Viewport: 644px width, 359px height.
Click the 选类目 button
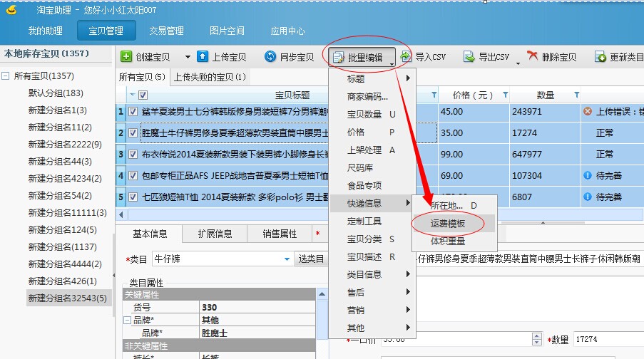coord(311,259)
